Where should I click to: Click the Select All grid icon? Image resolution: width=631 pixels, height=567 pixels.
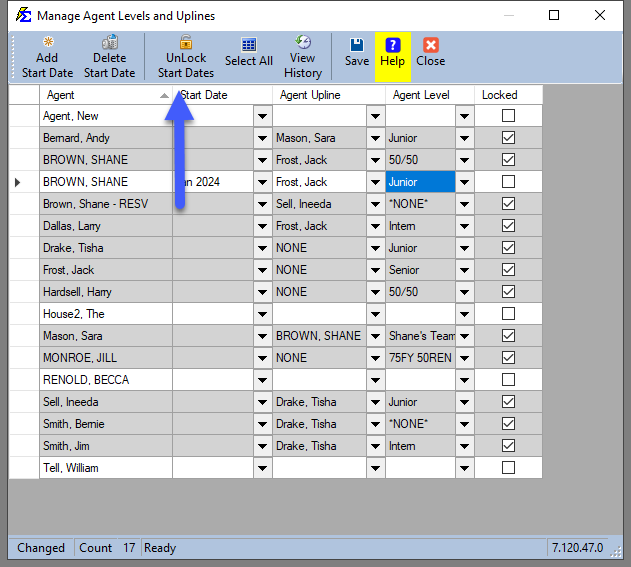pos(249,45)
